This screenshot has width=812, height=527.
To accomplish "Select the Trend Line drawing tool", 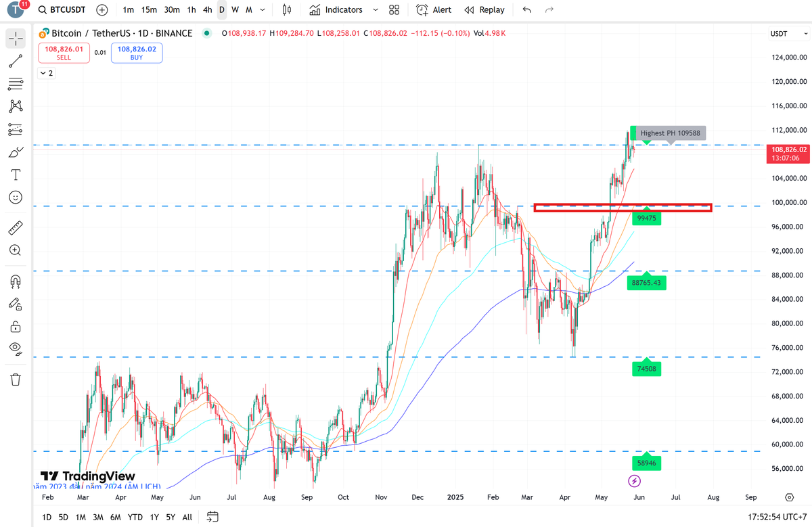I will (15, 61).
